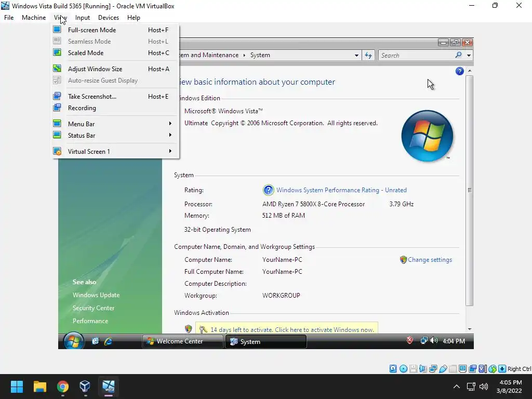The width and height of the screenshot is (532, 399).
Task: Open the audio indicator in VirtualBox status bar
Action: coord(423,369)
